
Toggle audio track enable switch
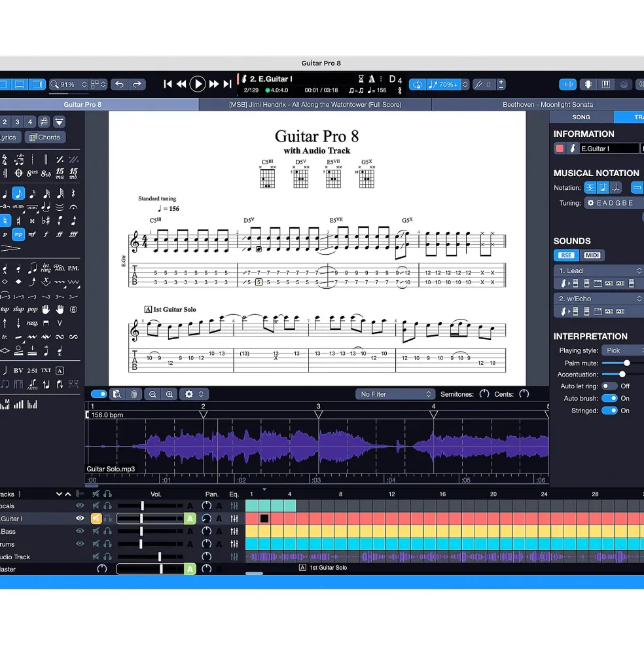(99, 394)
